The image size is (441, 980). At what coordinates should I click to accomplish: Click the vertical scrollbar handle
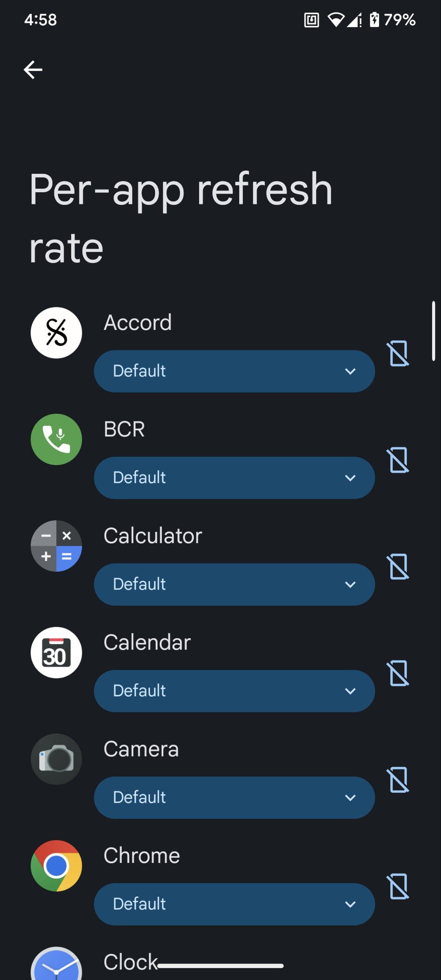click(433, 331)
